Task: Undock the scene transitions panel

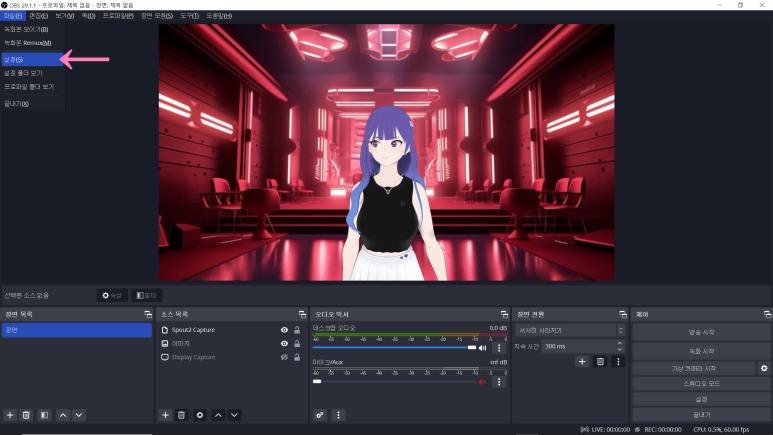Action: tap(623, 314)
